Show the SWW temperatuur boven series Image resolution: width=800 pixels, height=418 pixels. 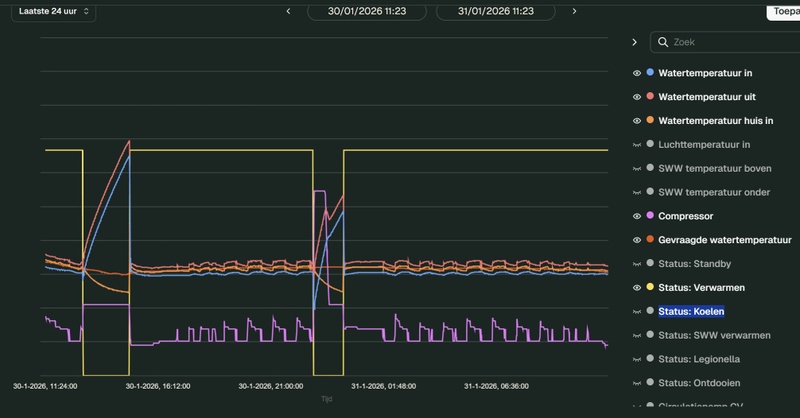(x=637, y=168)
